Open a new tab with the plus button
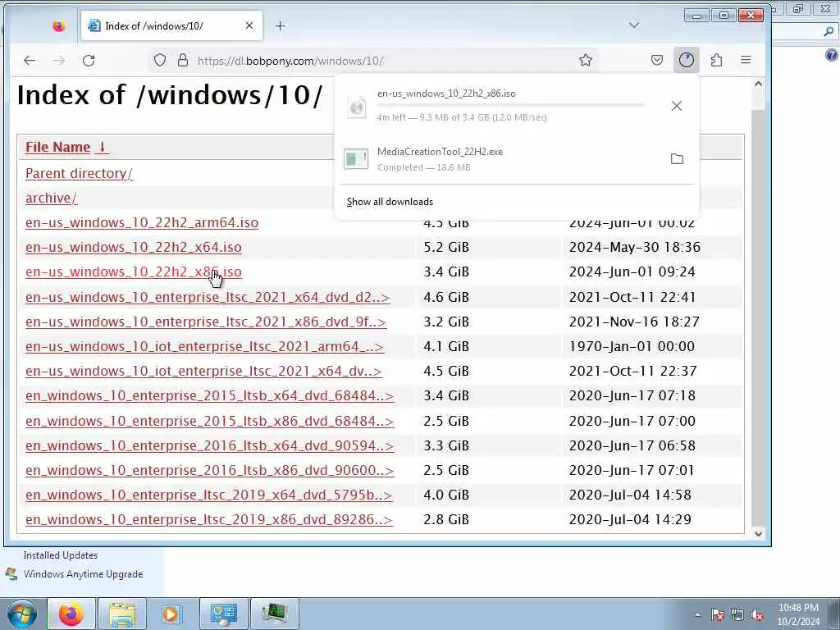The image size is (840, 630). coord(281,25)
